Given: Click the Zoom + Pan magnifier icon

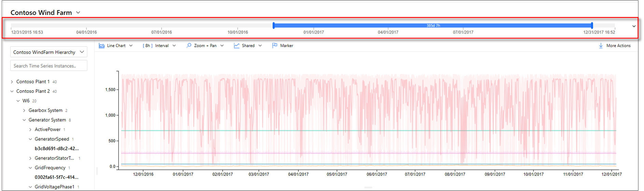Looking at the screenshot, I should (189, 45).
